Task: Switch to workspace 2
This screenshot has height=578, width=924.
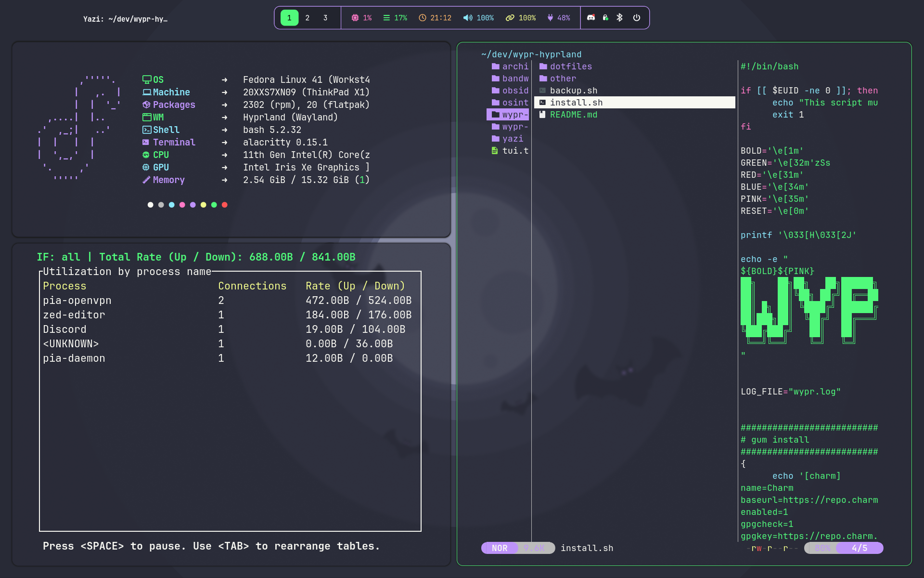Action: pos(307,18)
